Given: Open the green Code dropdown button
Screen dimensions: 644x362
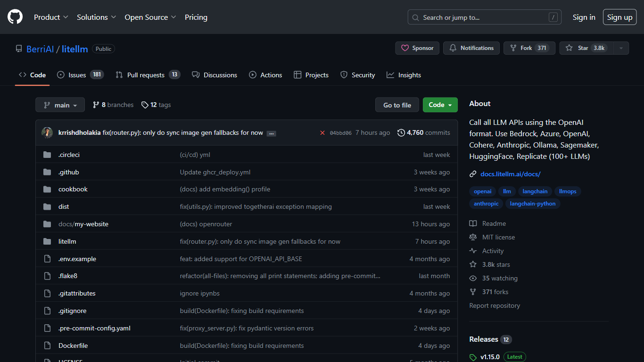Looking at the screenshot, I should [x=440, y=105].
